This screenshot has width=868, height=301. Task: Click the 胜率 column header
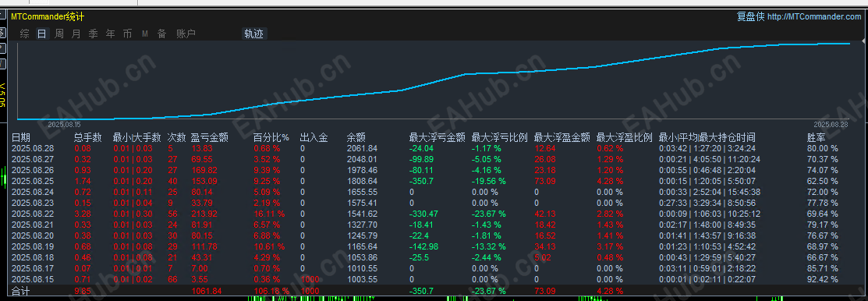817,137
